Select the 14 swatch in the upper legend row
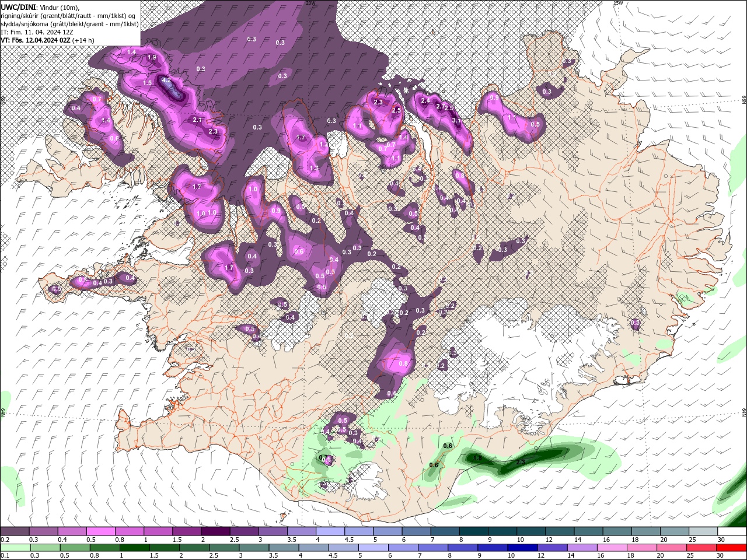The width and height of the screenshot is (747, 560). pos(588,531)
